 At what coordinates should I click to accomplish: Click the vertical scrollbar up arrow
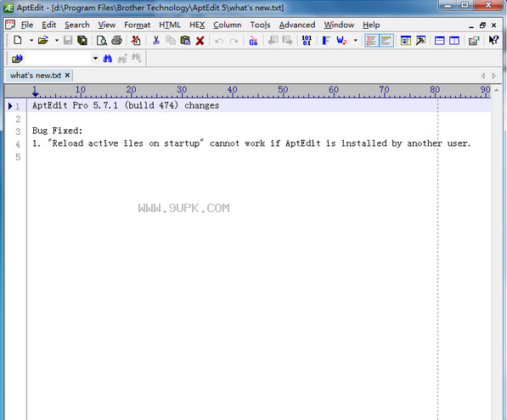click(497, 91)
